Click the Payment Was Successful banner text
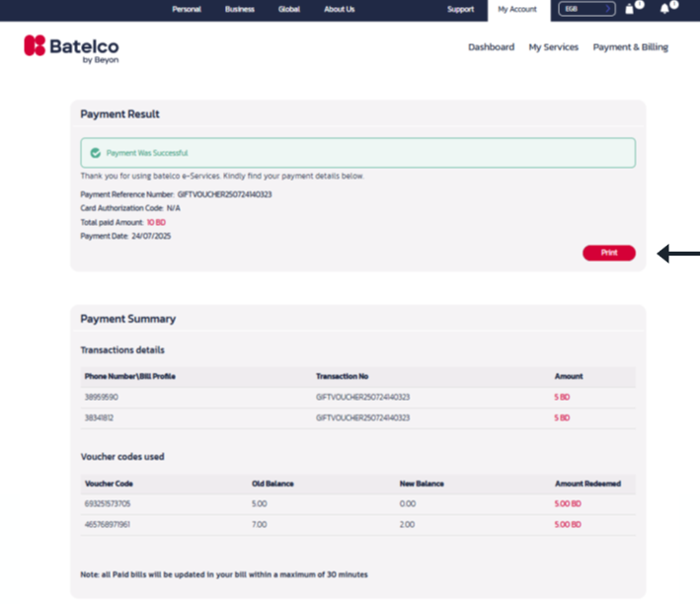The image size is (700, 604). tap(147, 153)
